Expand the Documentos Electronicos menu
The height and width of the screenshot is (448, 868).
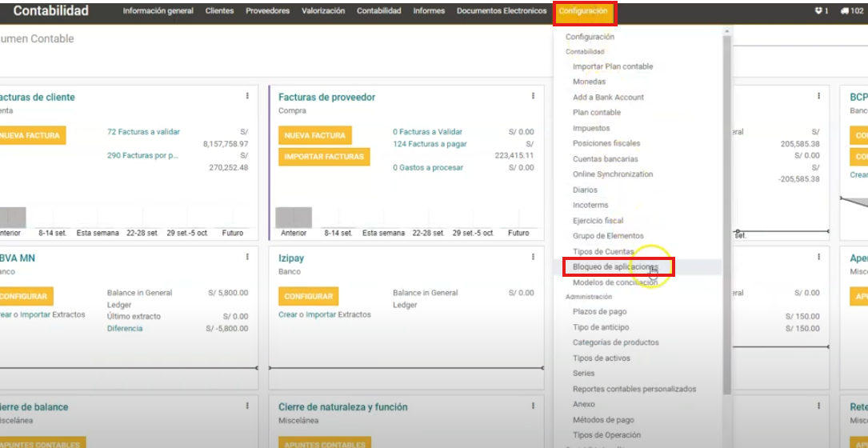pos(501,11)
